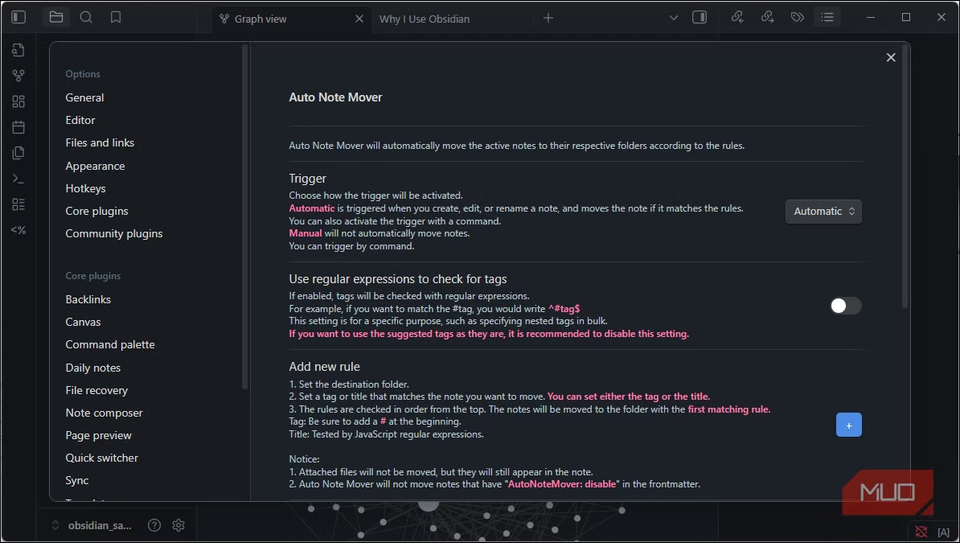
Task: Open the obsidian_sa... vault switcher
Action: point(93,525)
